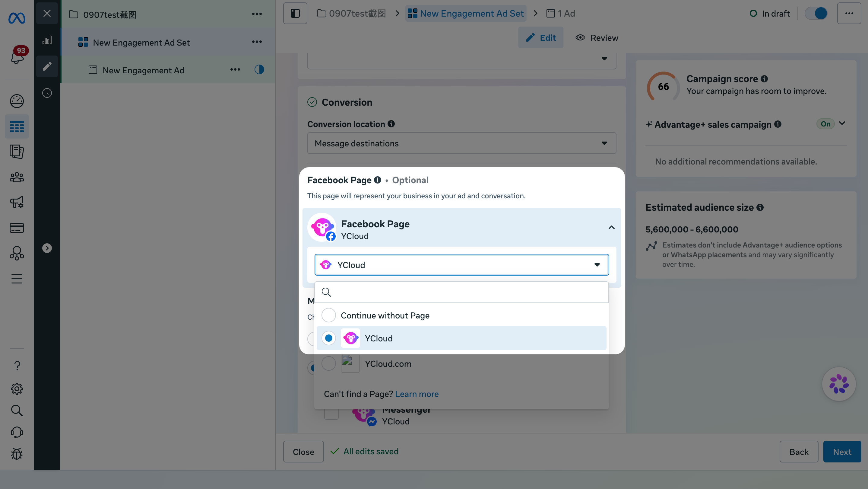Open the Meta AI assistant floating button

[x=839, y=384]
